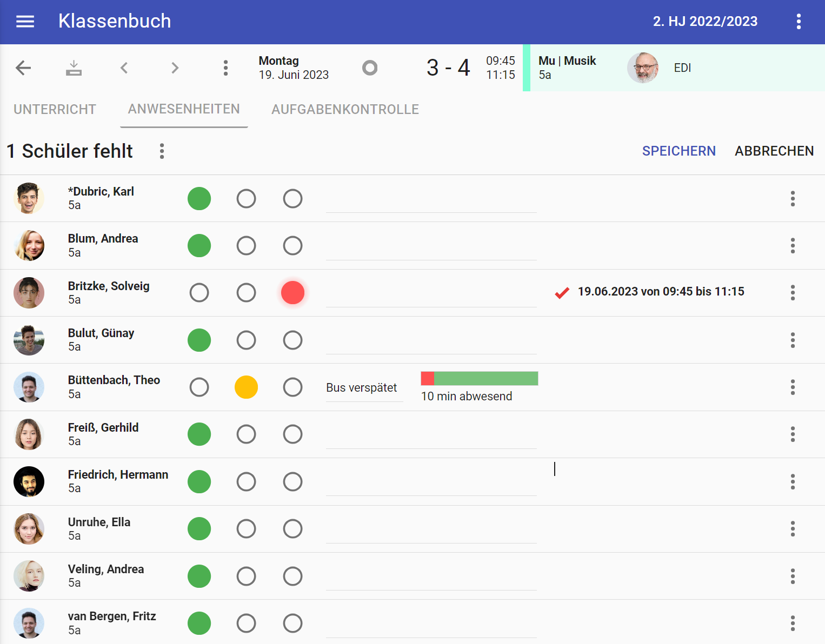Click '19.06.2023 von 09:45 bis 11:15' absence text

click(661, 292)
